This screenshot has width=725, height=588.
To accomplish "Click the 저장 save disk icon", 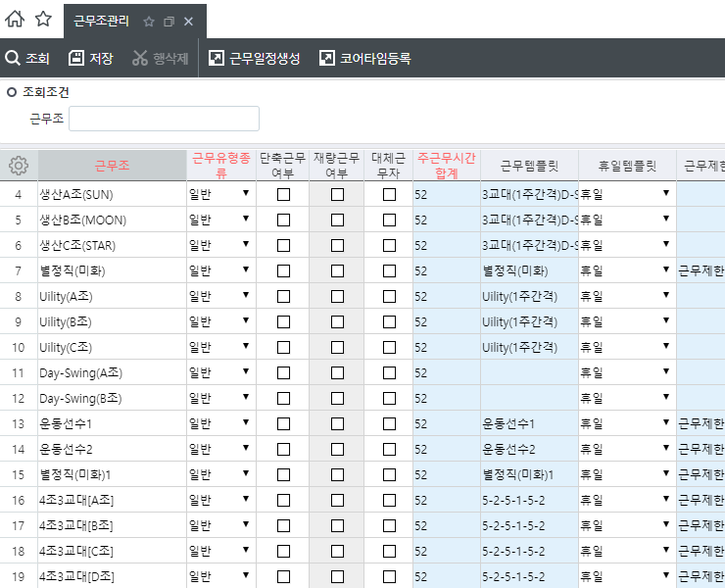I will [x=76, y=59].
